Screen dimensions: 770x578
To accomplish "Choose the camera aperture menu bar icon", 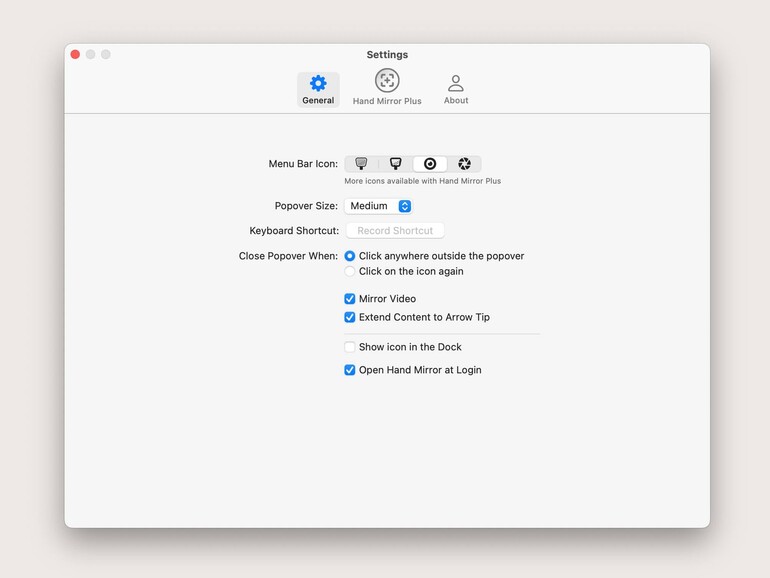I will click(x=464, y=164).
